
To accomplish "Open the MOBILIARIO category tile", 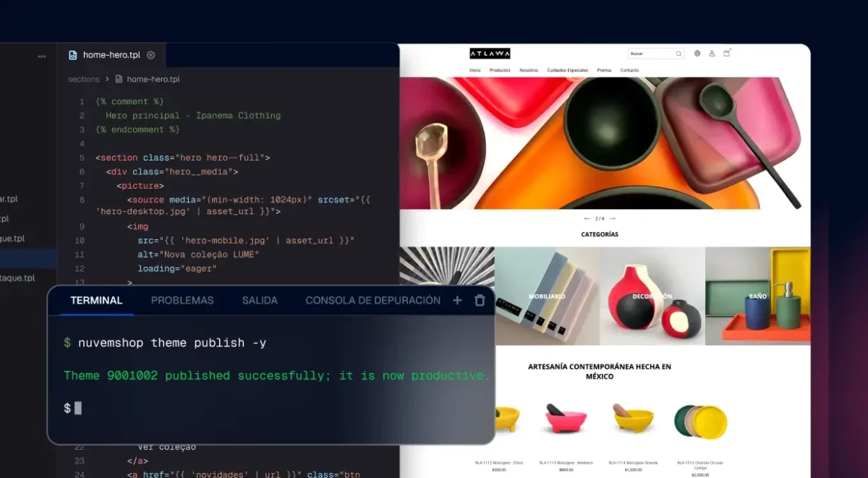I will pos(547,296).
